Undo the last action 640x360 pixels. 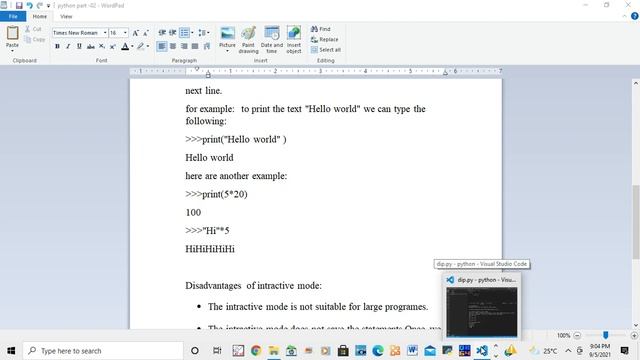tap(29, 5)
